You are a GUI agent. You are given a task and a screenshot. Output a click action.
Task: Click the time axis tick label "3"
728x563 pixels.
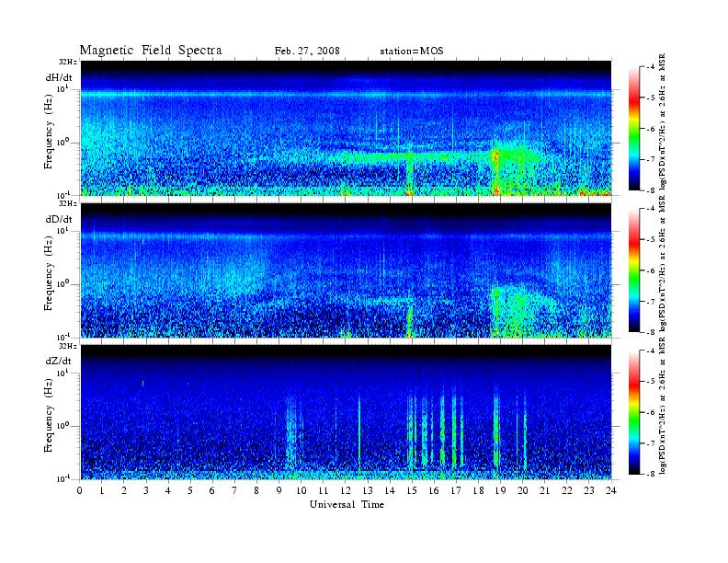point(146,491)
